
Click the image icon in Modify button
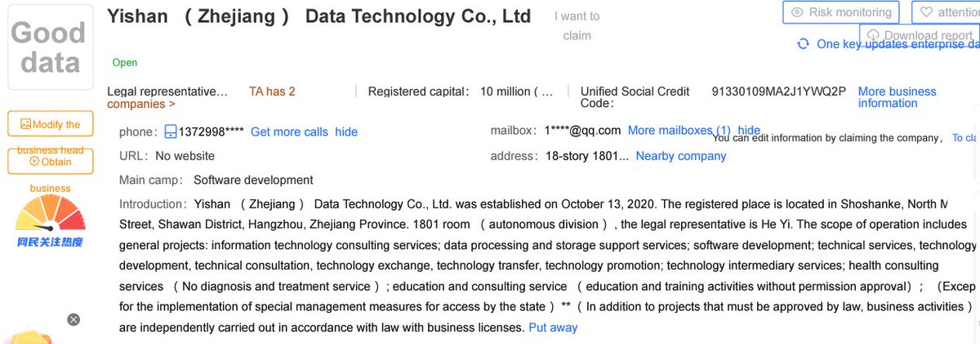pos(25,124)
